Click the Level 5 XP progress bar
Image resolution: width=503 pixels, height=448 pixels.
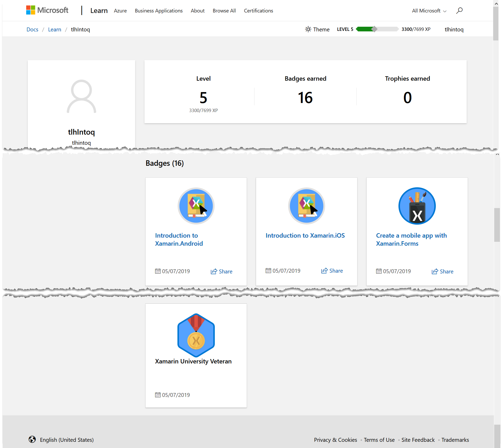[x=377, y=29]
